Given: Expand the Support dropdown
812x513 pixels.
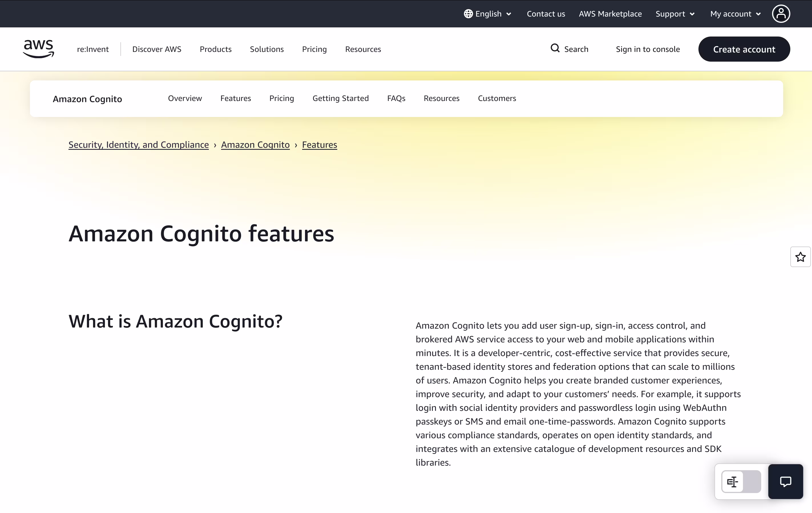Looking at the screenshot, I should [x=675, y=14].
